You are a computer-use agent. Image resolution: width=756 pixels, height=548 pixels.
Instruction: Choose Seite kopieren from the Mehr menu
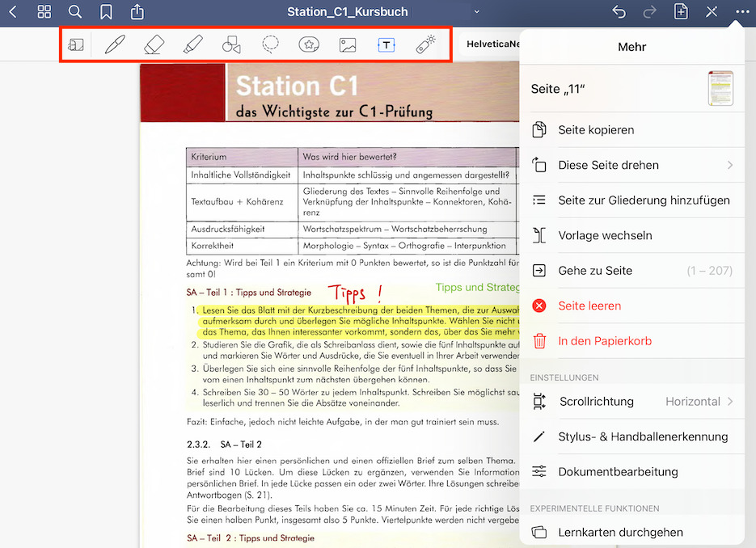point(597,129)
